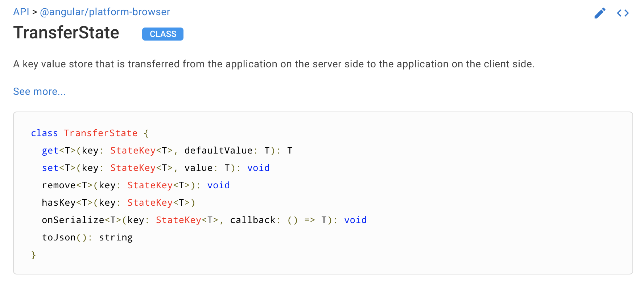Click the TransferState page heading
Viewport: 644px width, 281px height.
pos(66,33)
